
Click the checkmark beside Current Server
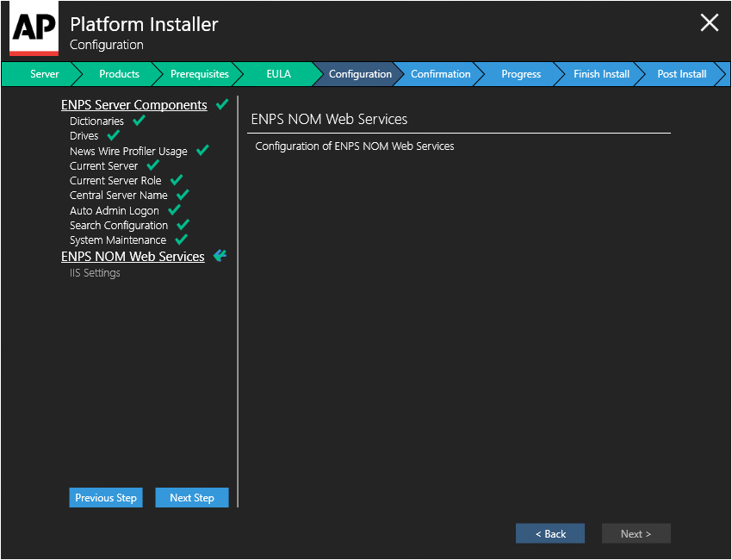(x=153, y=165)
